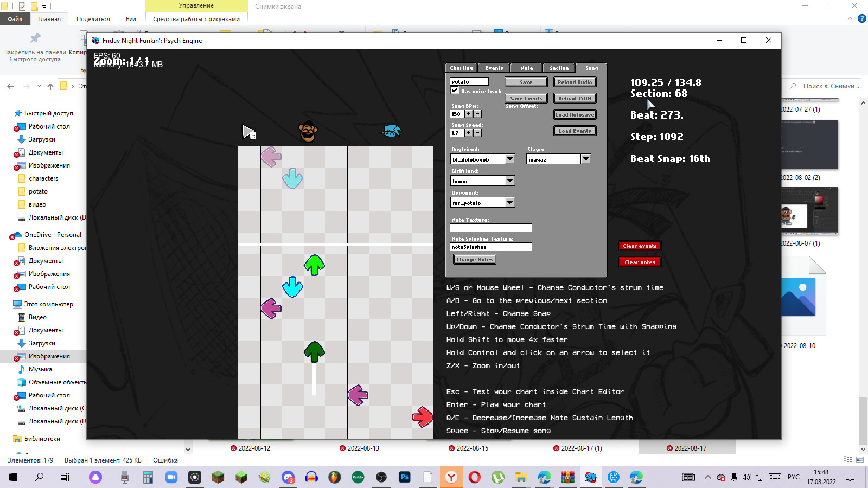Click the song name field containing potato
868x488 pixels.
(x=469, y=81)
